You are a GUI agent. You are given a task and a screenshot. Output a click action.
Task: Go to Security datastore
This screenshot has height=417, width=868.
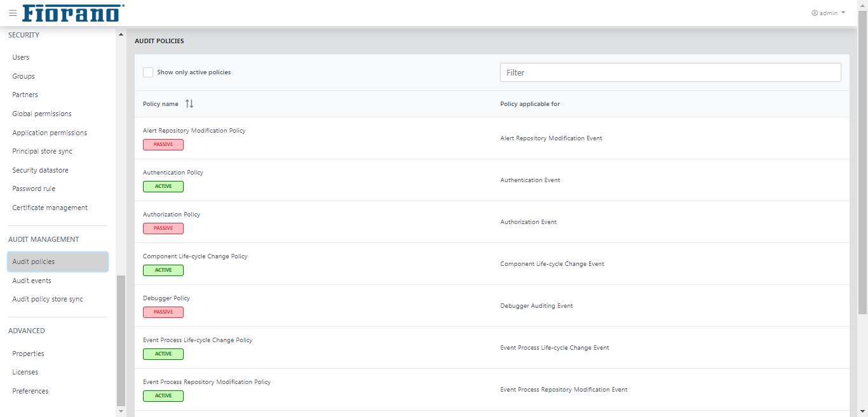point(40,170)
